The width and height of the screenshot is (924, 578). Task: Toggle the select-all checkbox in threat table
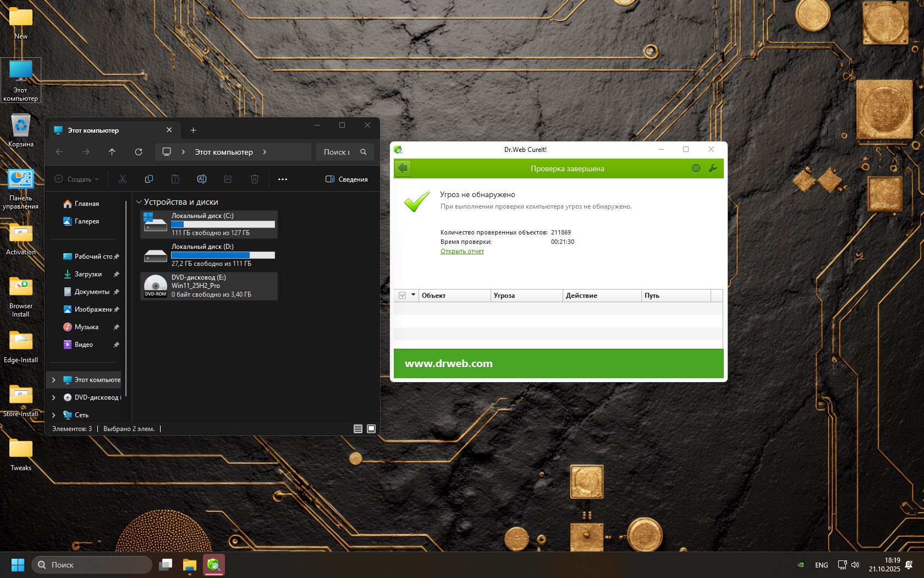[x=403, y=296]
